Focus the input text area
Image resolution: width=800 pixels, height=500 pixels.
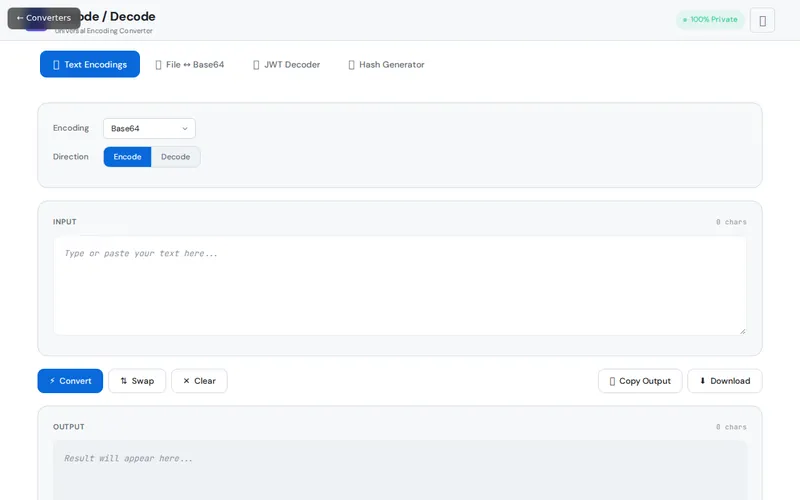pos(400,285)
